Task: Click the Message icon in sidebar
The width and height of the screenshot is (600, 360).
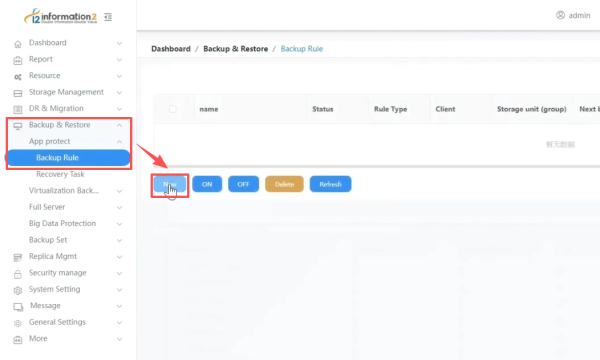Action: [18, 307]
